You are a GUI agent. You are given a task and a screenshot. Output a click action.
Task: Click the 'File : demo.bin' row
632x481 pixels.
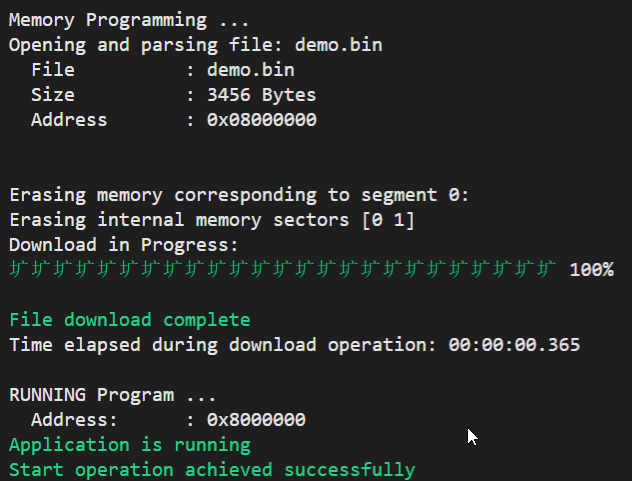click(x=163, y=70)
